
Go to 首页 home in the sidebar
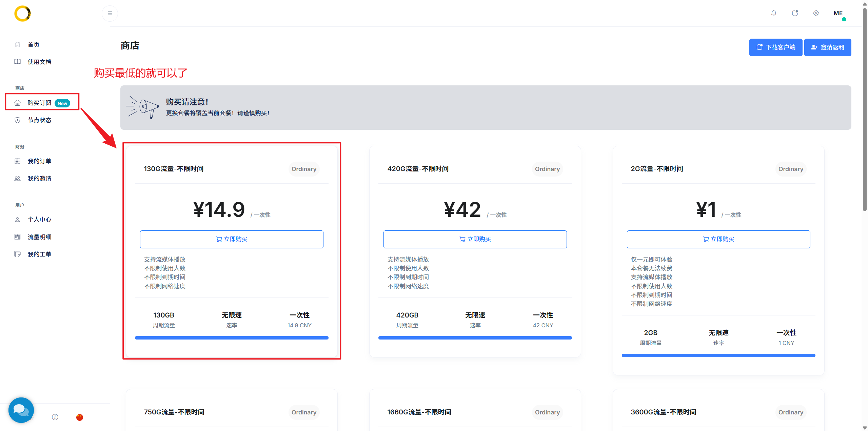pyautogui.click(x=33, y=45)
